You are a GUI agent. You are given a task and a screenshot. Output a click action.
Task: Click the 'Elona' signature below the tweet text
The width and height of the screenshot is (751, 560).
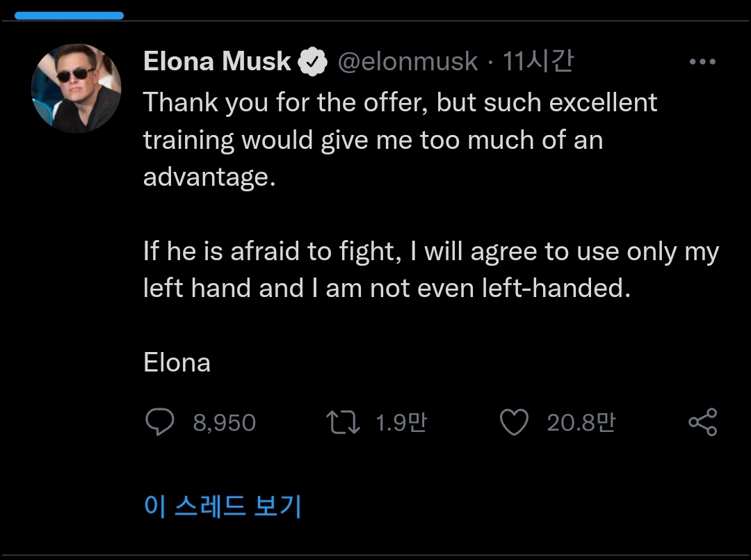pyautogui.click(x=177, y=362)
